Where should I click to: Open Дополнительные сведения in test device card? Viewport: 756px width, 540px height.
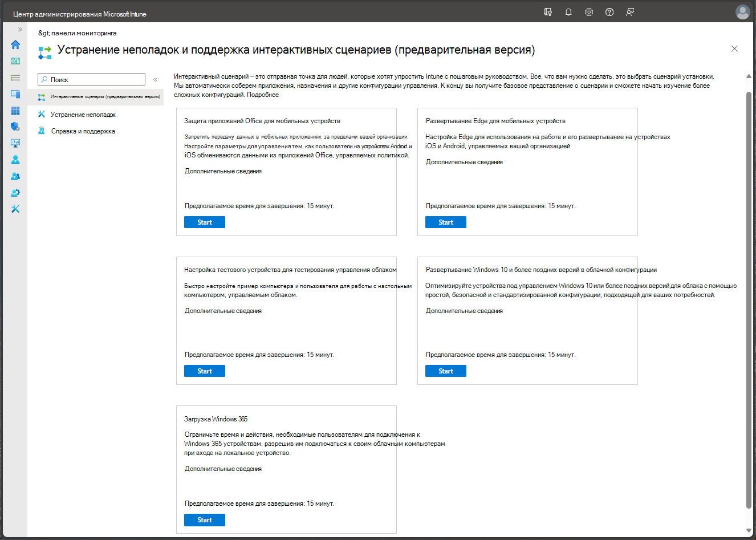point(223,311)
